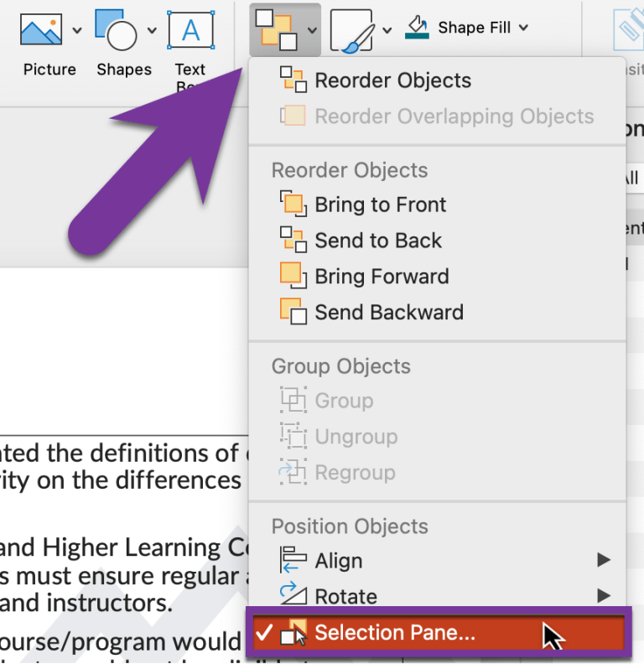Click the Send to Back icon

click(293, 240)
